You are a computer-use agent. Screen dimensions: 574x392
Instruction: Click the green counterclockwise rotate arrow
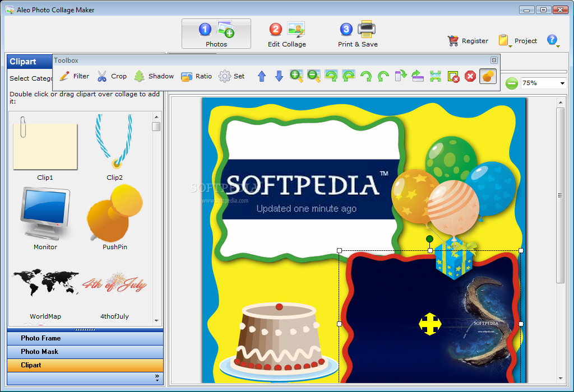383,76
